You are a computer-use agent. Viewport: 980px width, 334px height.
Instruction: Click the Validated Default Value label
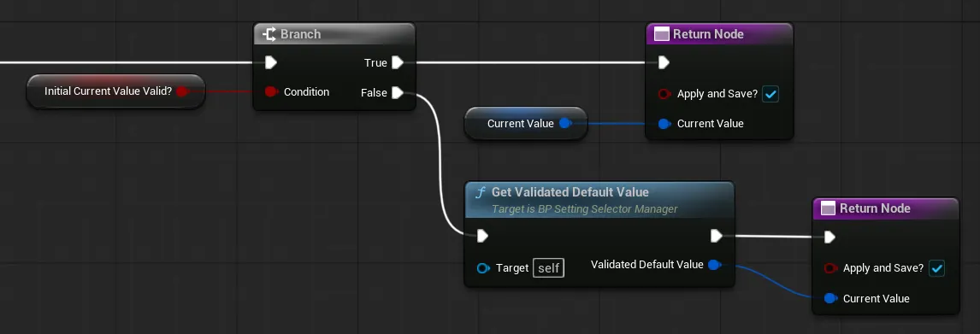tap(646, 265)
